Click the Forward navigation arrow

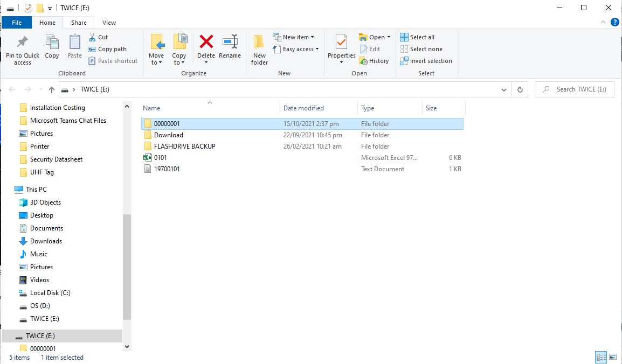coord(28,89)
